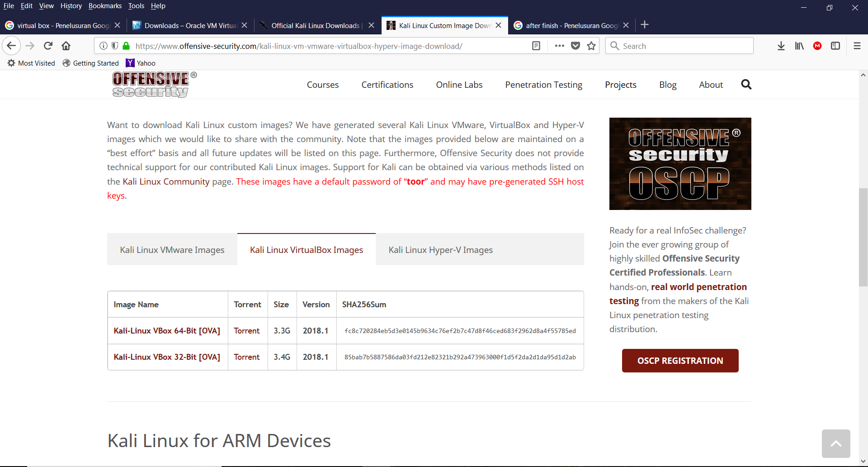Open the Firefox hamburger menu
Image resolution: width=868 pixels, height=467 pixels.
tap(857, 46)
